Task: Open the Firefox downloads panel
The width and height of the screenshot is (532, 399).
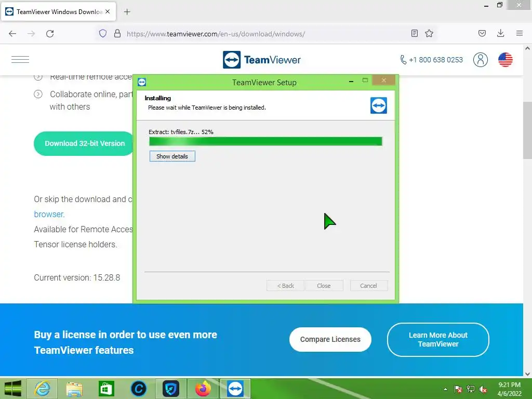Action: [x=500, y=33]
